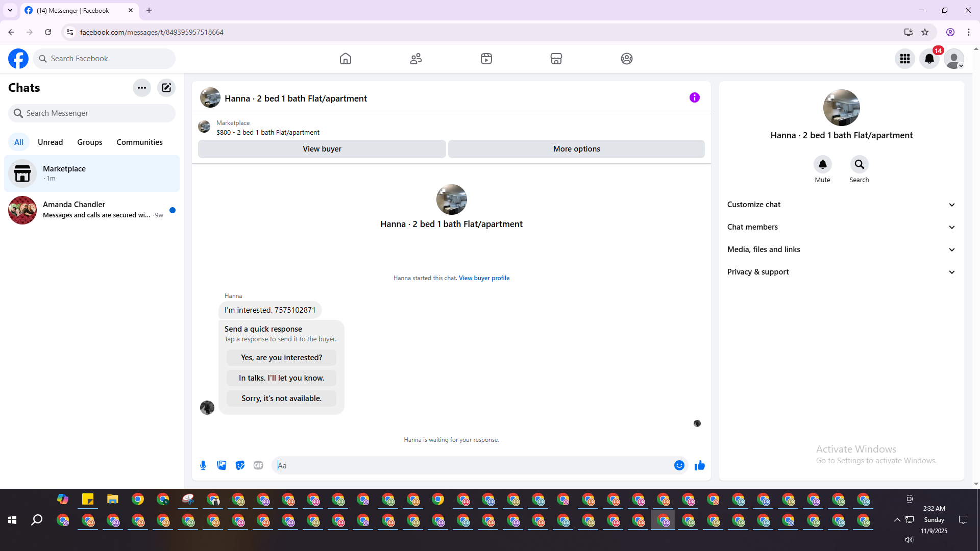980x551 pixels.
Task: Switch to the Communities tab
Action: click(x=139, y=142)
